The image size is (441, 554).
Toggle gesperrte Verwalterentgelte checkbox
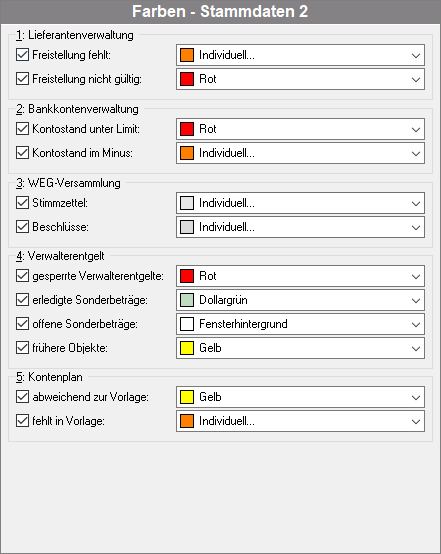(22, 276)
